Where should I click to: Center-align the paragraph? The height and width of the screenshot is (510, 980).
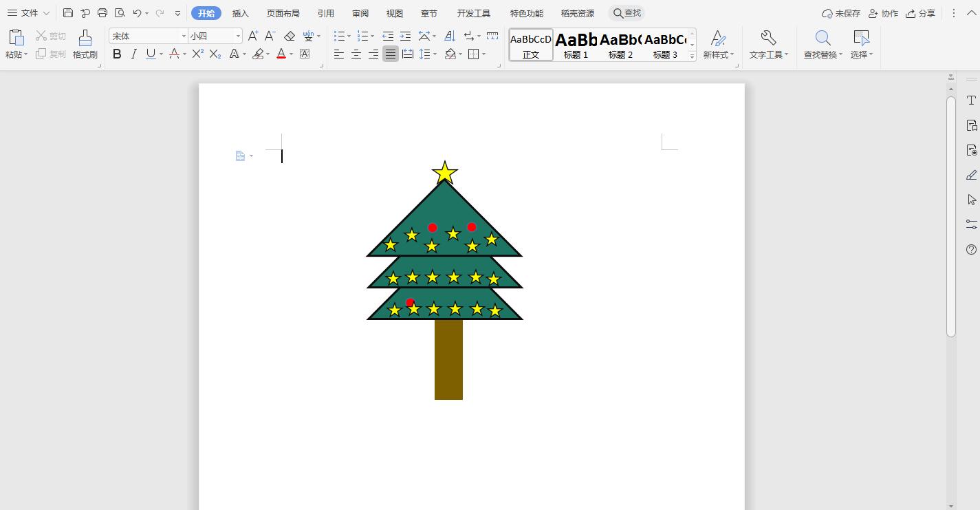(356, 54)
